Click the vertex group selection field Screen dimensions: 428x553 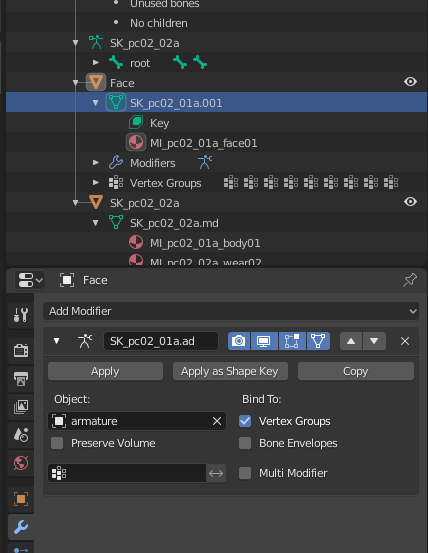pos(127,473)
